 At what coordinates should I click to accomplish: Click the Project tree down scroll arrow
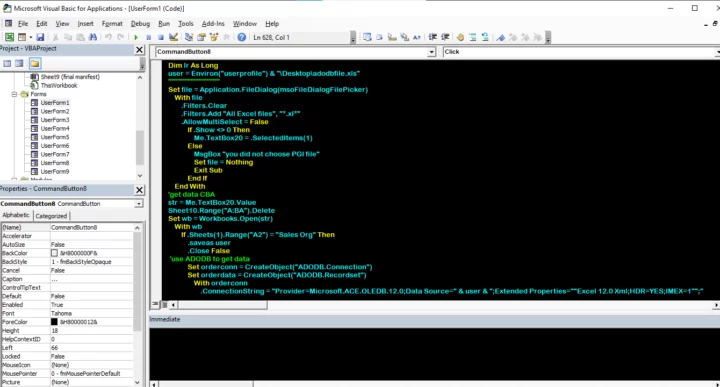[140, 175]
